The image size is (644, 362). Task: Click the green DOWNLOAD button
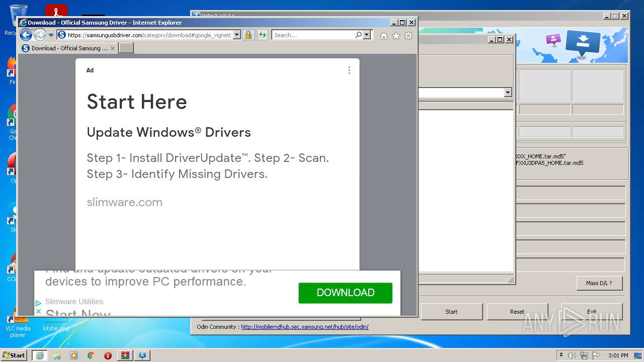pyautogui.click(x=345, y=293)
